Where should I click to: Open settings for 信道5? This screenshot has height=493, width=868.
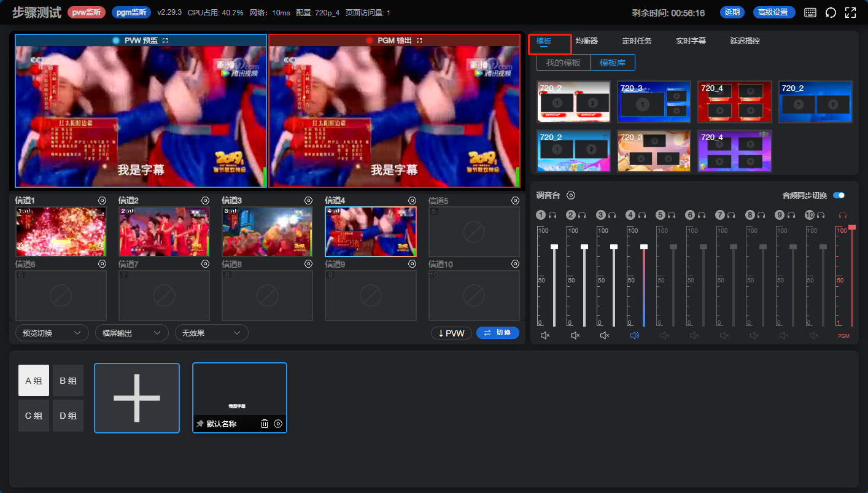pyautogui.click(x=515, y=200)
